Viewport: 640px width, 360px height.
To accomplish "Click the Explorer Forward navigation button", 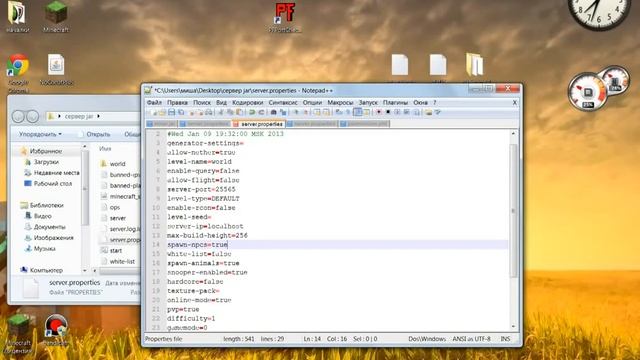I will [33, 117].
